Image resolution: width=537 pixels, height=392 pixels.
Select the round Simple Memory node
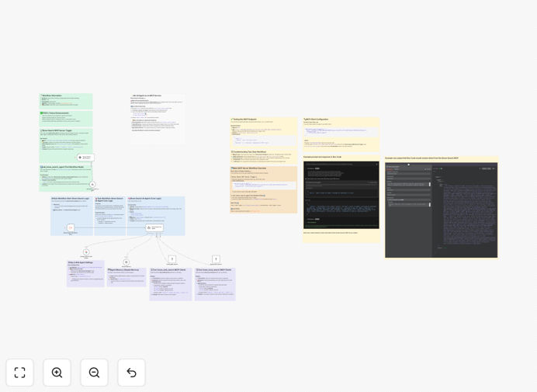click(126, 262)
